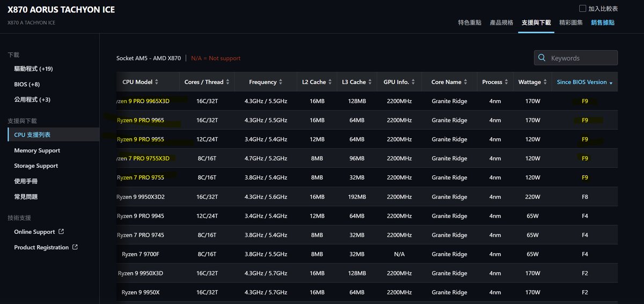The width and height of the screenshot is (644, 304).
Task: Click the 220W wattage value
Action: click(x=532, y=197)
